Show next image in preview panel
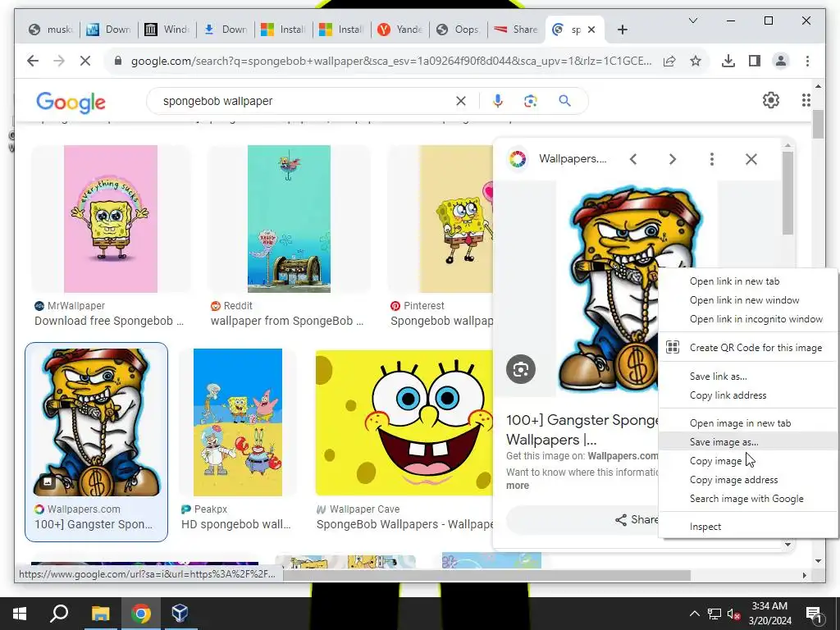The height and width of the screenshot is (630, 840). [x=673, y=159]
